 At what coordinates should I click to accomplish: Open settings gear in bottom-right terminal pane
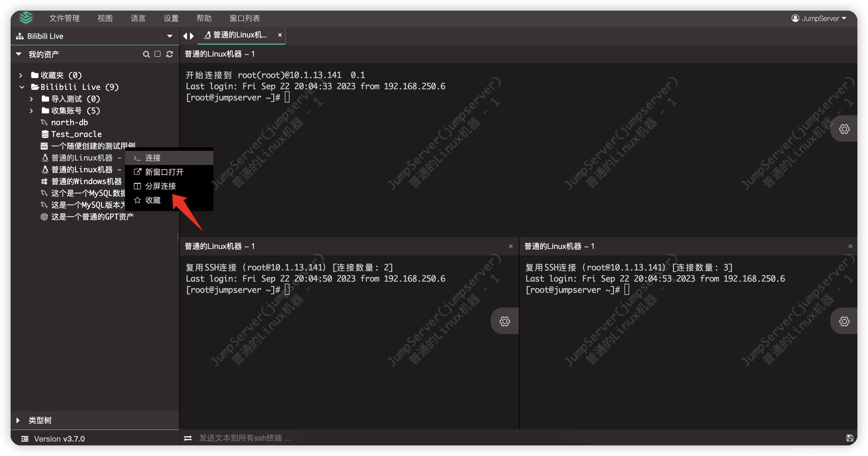[x=844, y=321]
